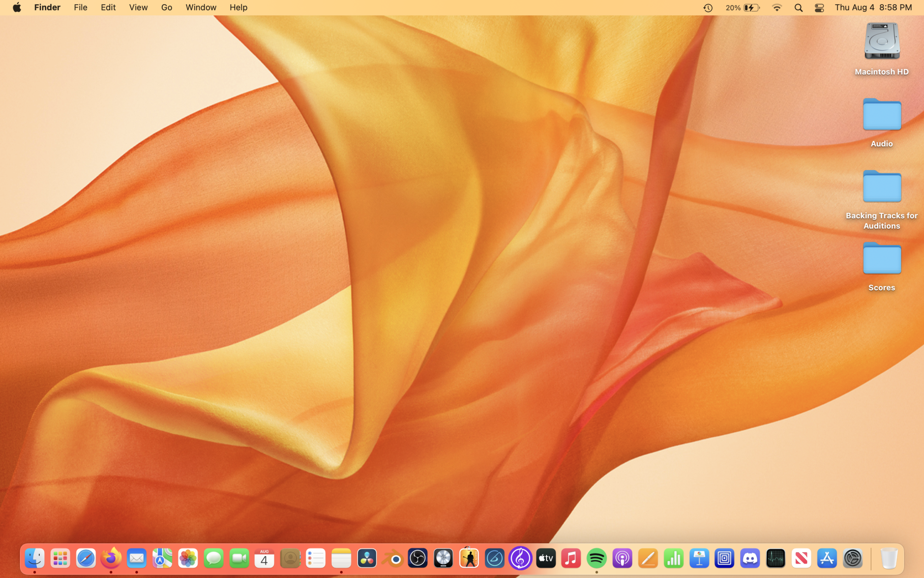Select the Backing Tracks for Auditions folder

[x=881, y=187]
